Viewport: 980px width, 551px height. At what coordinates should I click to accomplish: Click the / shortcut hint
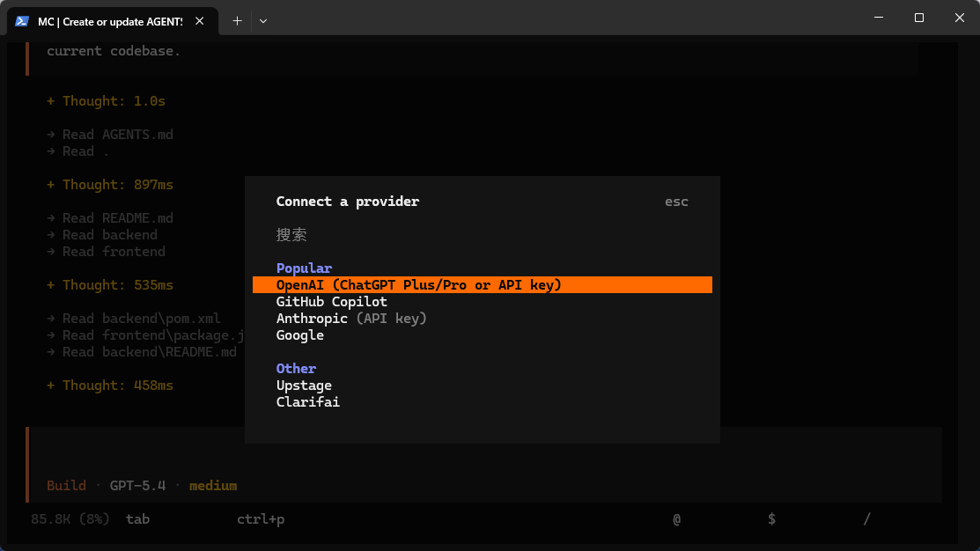coord(867,519)
